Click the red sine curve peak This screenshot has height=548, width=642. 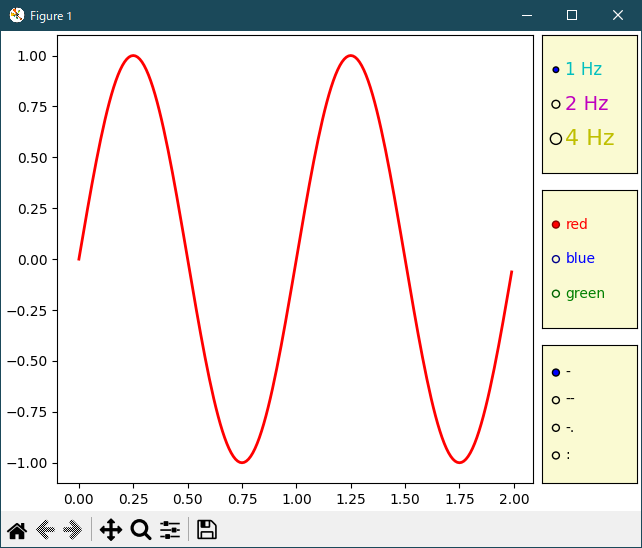(x=133, y=56)
